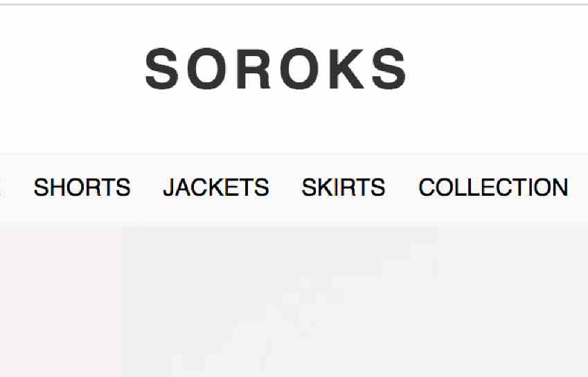This screenshot has height=377, width=588.
Task: Click the gray hero banner image
Action: [355, 302]
